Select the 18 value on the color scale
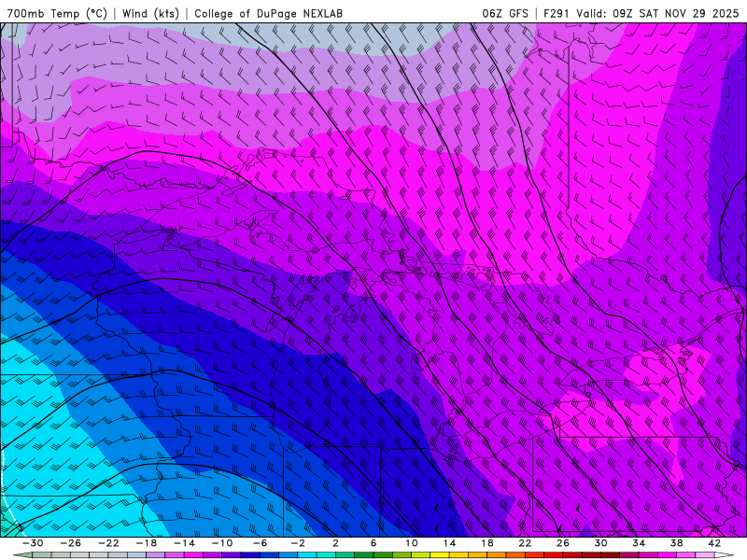This screenshot has width=747, height=560. coord(487,543)
